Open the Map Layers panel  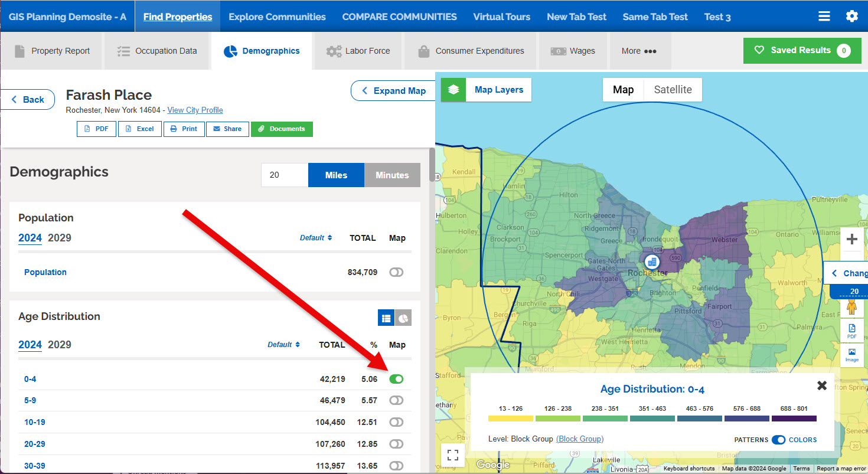click(x=498, y=90)
